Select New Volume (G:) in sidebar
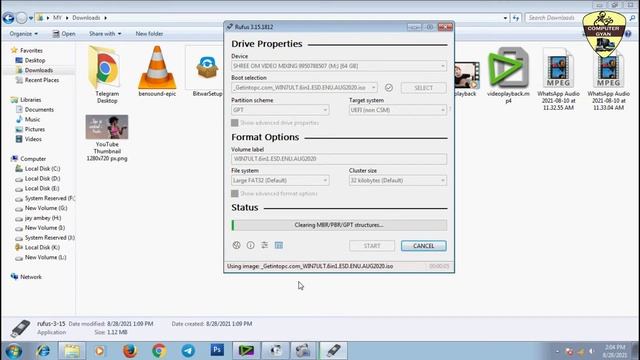 tap(46, 208)
